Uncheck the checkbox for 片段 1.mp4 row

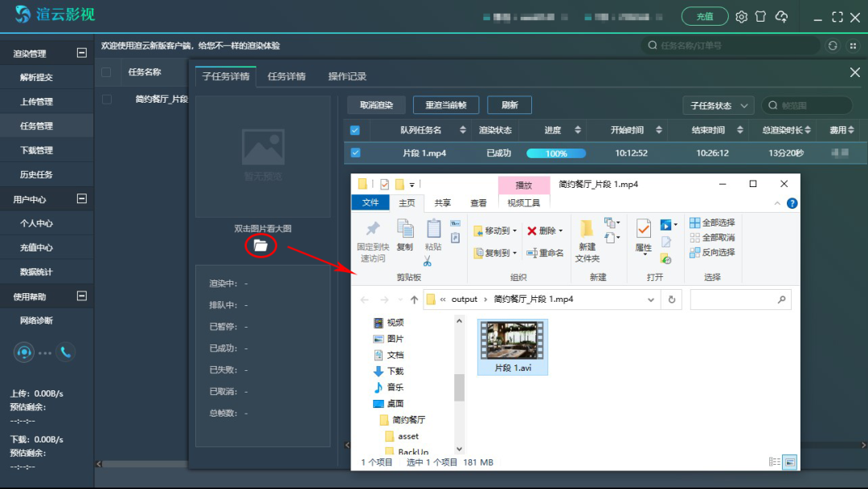click(355, 153)
